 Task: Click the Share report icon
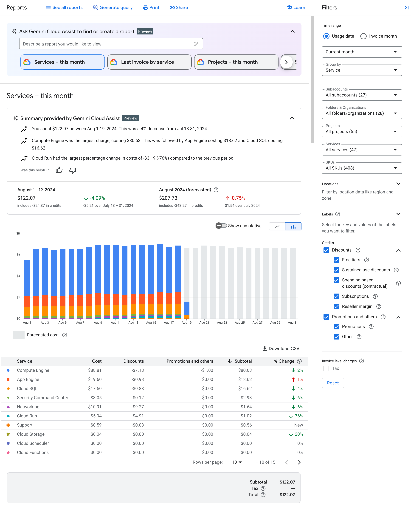[x=178, y=7]
